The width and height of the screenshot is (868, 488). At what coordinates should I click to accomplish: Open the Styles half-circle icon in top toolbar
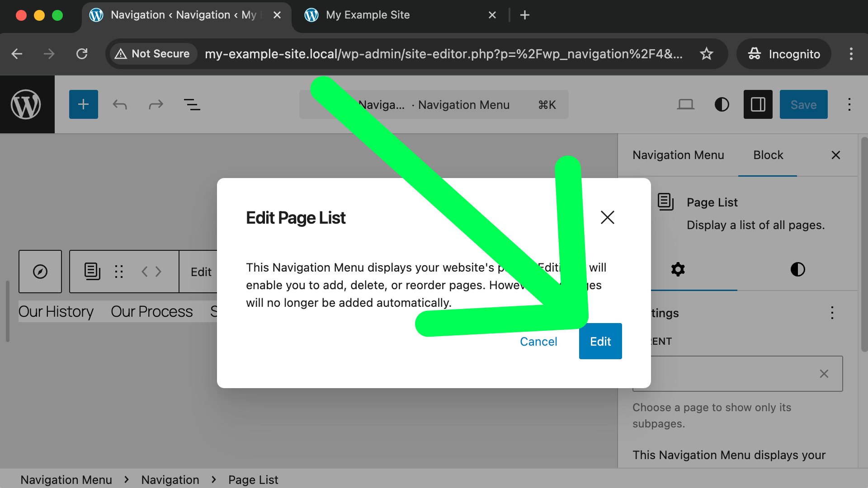(722, 104)
